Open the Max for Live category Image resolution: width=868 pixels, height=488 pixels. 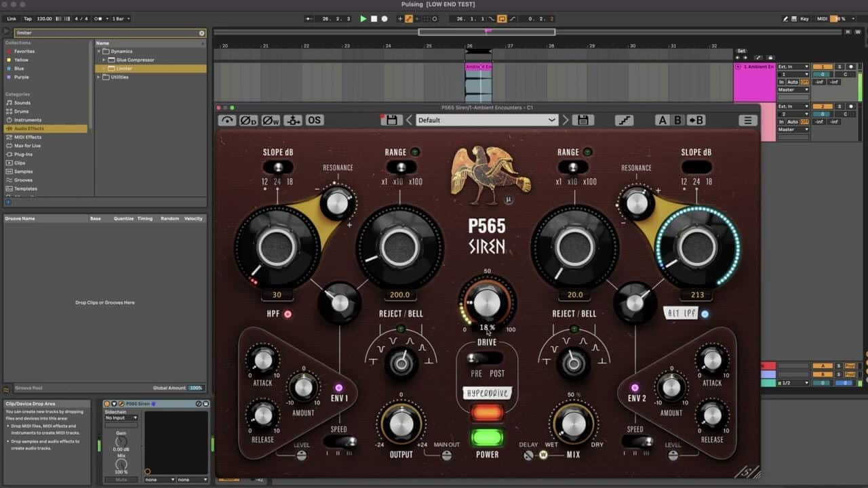(27, 146)
